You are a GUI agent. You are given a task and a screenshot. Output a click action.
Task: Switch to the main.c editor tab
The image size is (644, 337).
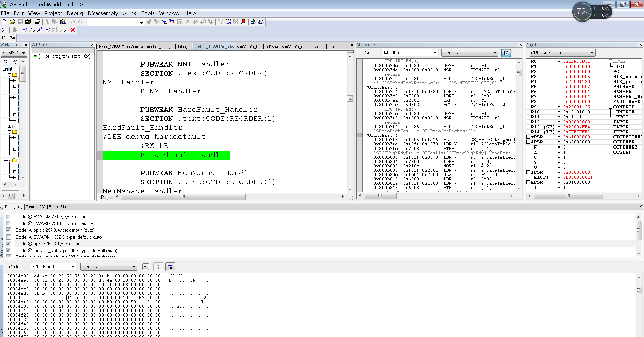click(333, 47)
